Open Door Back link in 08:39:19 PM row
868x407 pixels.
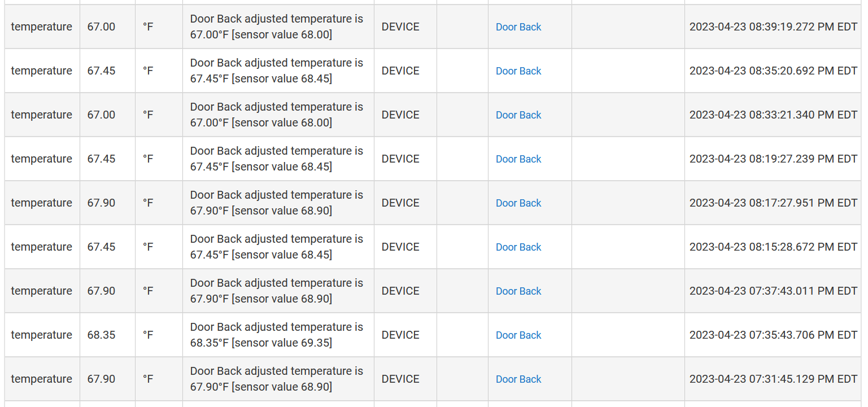[518, 27]
